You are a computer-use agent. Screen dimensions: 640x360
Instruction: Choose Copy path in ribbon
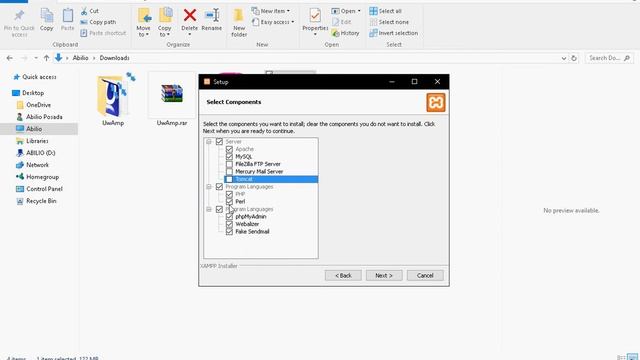click(x=98, y=22)
